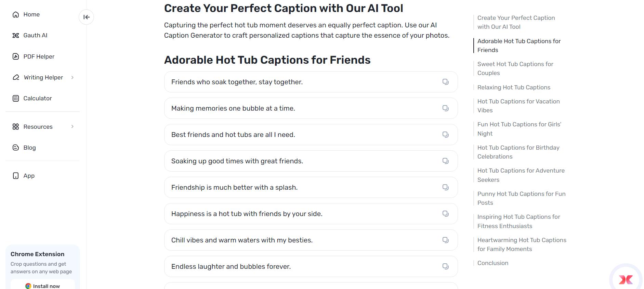Click the Home icon in the sidebar
The width and height of the screenshot is (644, 289).
point(15,14)
